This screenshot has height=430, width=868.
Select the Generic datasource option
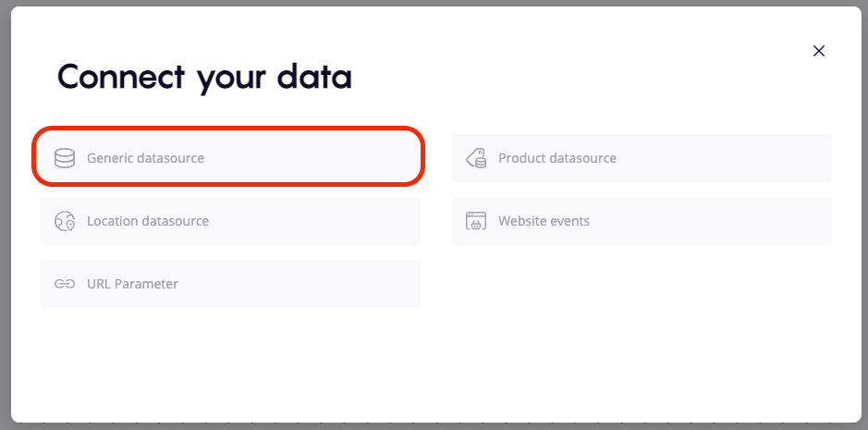[x=229, y=158]
